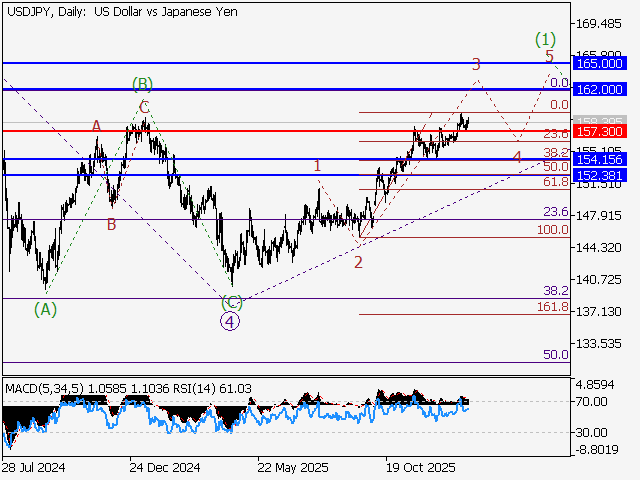Screen dimensions: 640x480
Task: Select the red 157.300 price tag
Action: click(601, 131)
